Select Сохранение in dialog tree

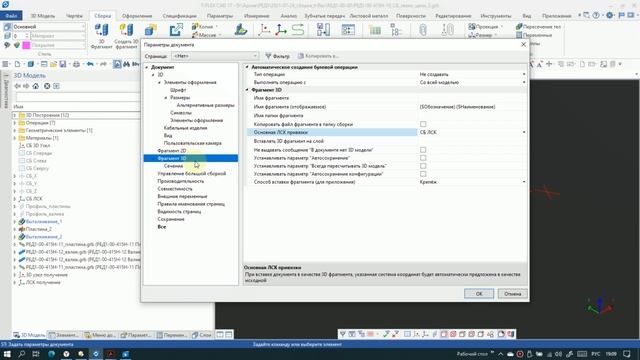click(x=171, y=219)
